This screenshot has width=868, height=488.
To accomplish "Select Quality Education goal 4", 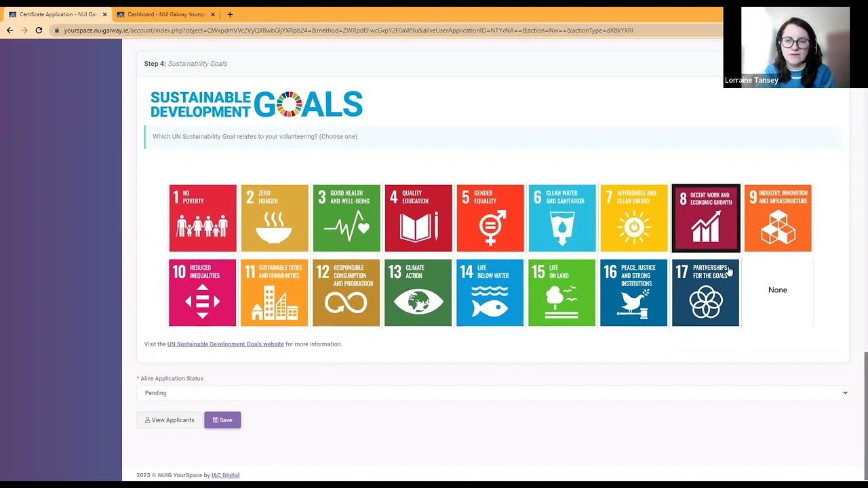I will tap(418, 218).
